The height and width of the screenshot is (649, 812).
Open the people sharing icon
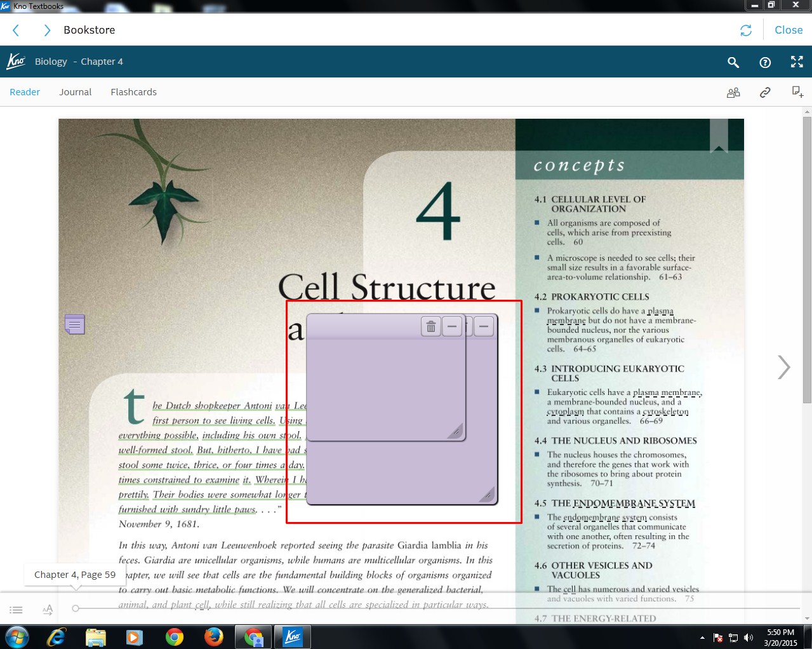coord(733,93)
